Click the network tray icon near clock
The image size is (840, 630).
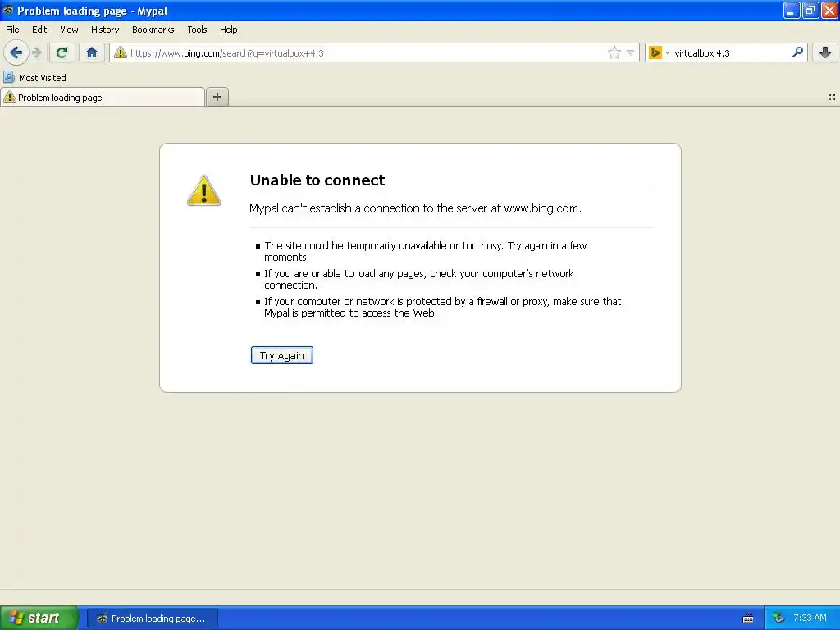778,618
